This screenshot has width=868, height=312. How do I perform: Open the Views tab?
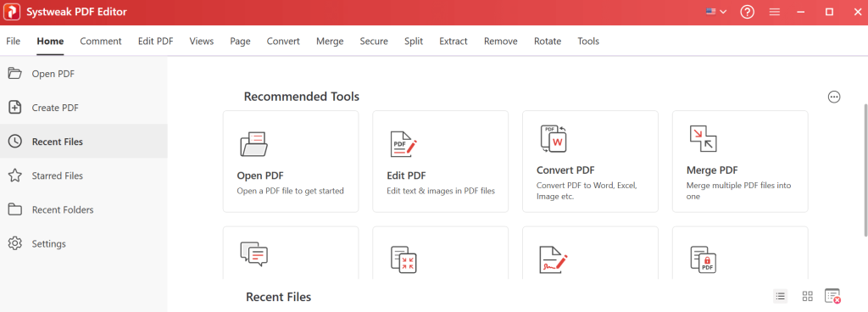(202, 41)
